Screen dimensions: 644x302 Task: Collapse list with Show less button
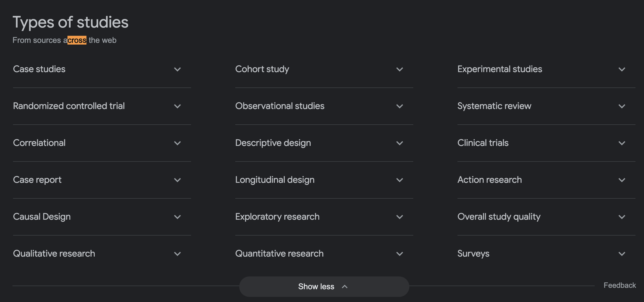coord(324,287)
